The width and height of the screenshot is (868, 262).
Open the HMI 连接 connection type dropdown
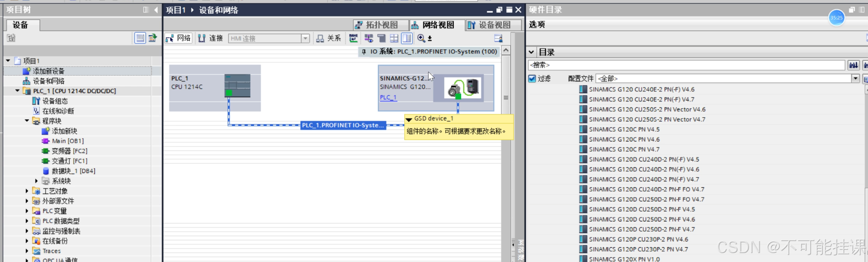point(305,39)
